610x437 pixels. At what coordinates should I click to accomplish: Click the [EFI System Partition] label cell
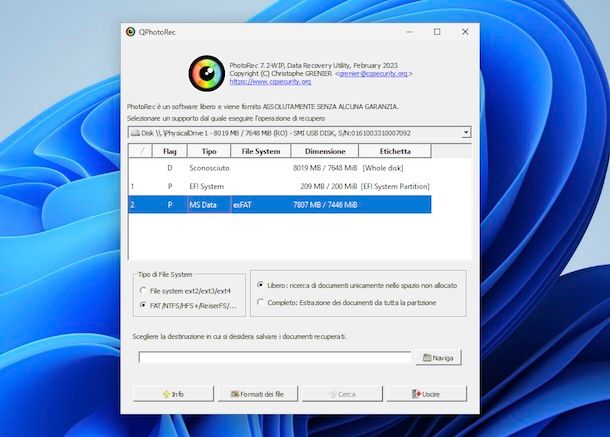(395, 186)
